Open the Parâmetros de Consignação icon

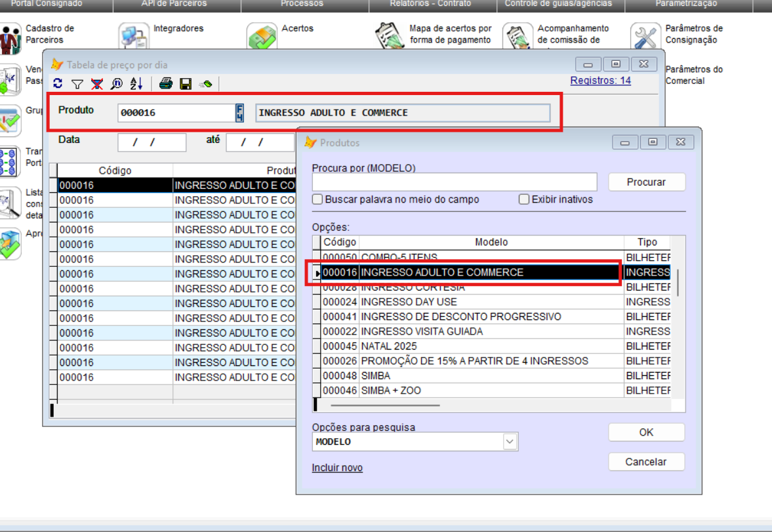pyautogui.click(x=645, y=36)
